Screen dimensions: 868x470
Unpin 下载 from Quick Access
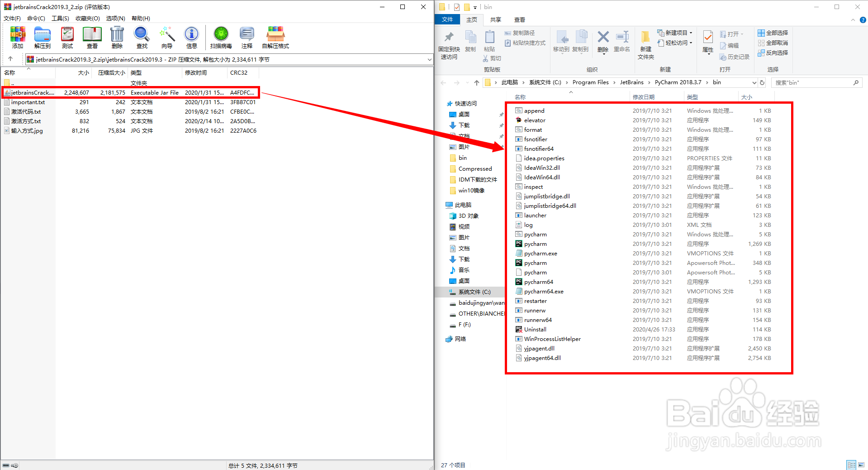[x=501, y=125]
